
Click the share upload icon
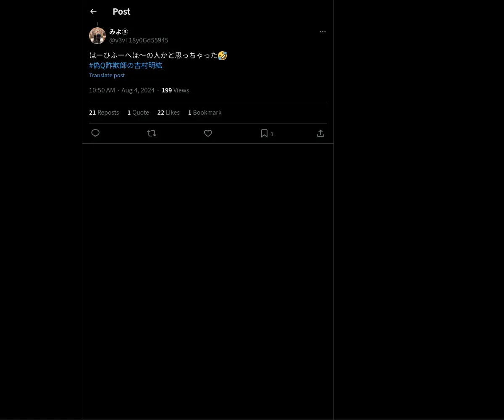tap(320, 133)
